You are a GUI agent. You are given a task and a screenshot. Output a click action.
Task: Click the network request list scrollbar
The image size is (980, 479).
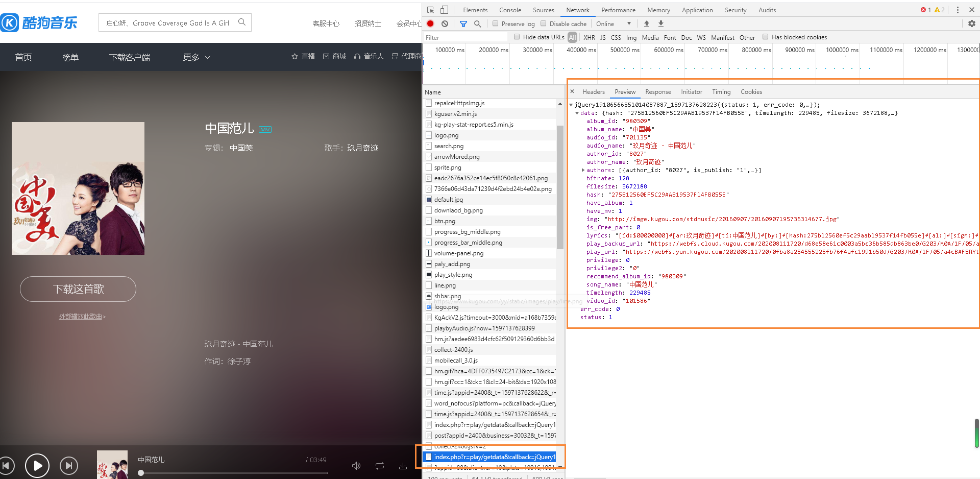[560, 187]
